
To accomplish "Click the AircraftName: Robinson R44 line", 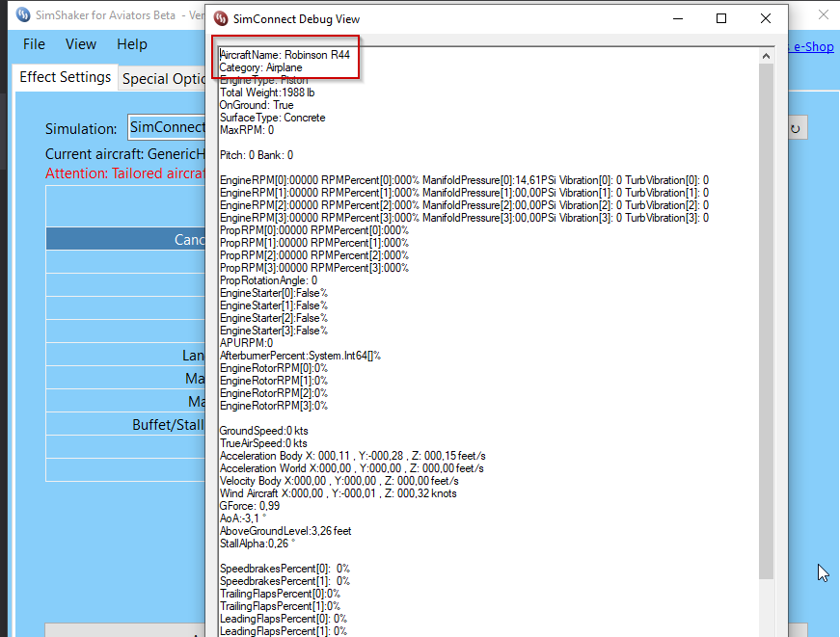I will (285, 55).
